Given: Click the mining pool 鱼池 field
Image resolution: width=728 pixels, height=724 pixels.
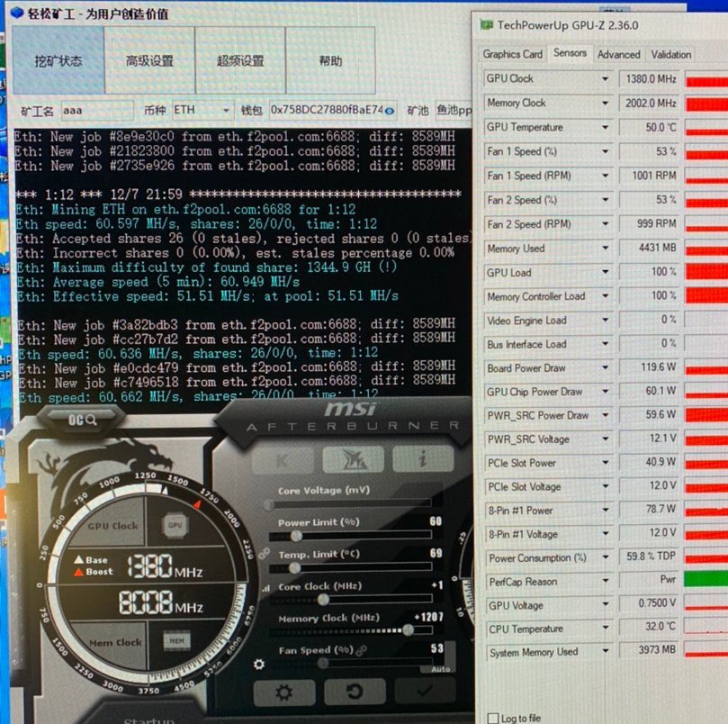Looking at the screenshot, I should (x=454, y=110).
